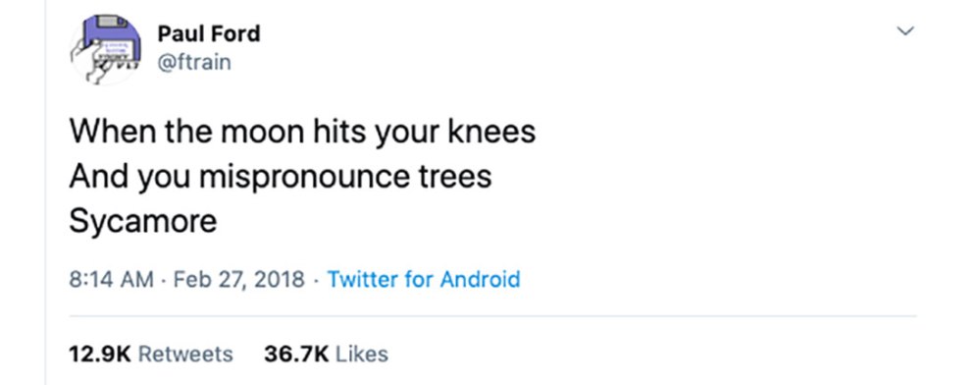This screenshot has width=980, height=385.
Task: Click the word 'Retweets' label
Action: click(x=185, y=354)
